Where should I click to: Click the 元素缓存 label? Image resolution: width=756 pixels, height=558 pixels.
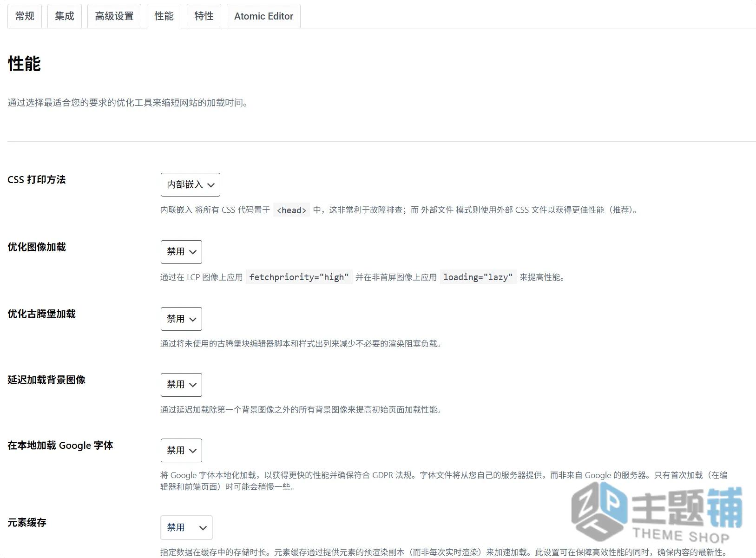tap(27, 523)
